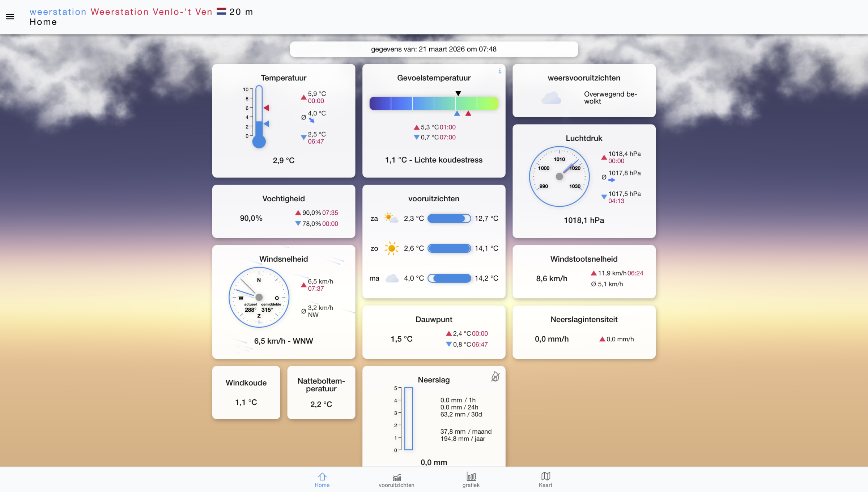The image size is (868, 492).
Task: Open the hamburger menu
Action: 10,17
